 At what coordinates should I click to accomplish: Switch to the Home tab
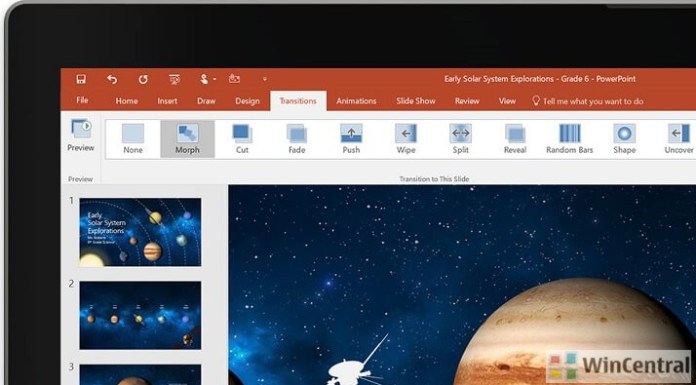coord(127,101)
